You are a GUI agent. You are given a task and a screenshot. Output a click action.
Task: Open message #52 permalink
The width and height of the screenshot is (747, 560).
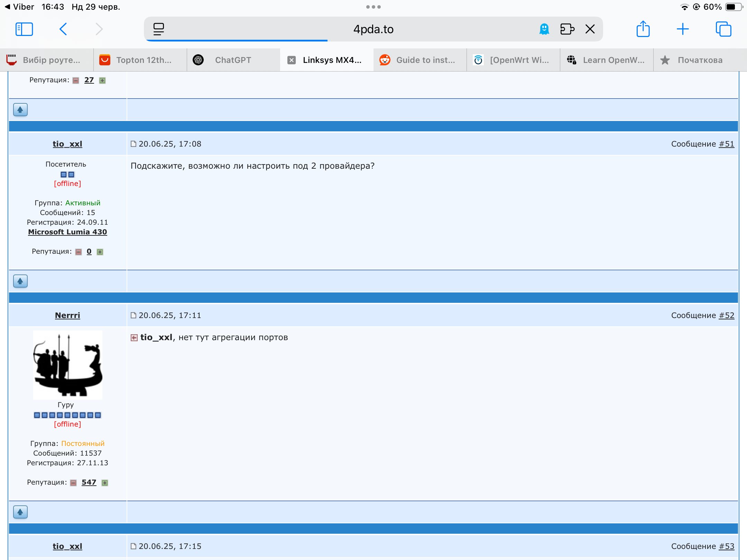(726, 315)
